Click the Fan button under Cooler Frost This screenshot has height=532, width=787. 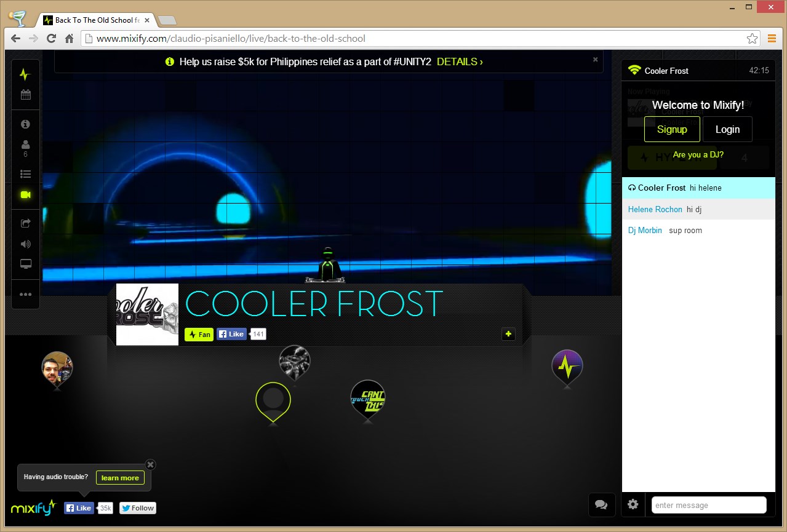tap(199, 335)
